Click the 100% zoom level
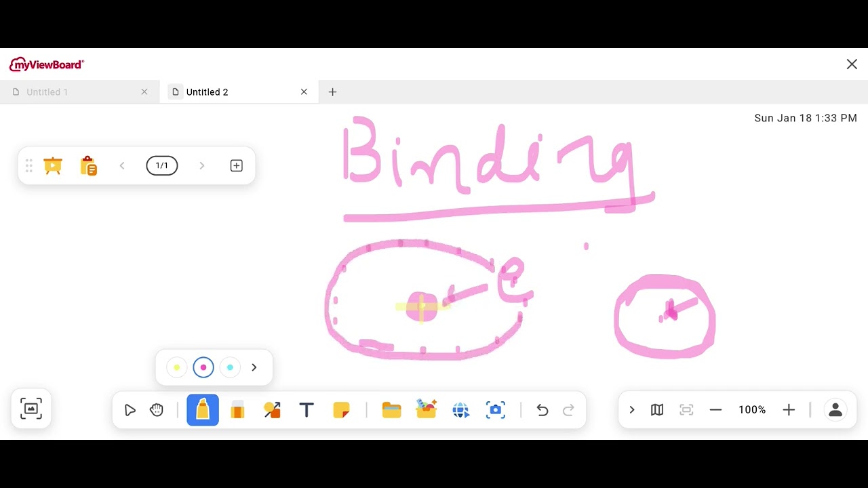This screenshot has width=868, height=488. (x=752, y=410)
